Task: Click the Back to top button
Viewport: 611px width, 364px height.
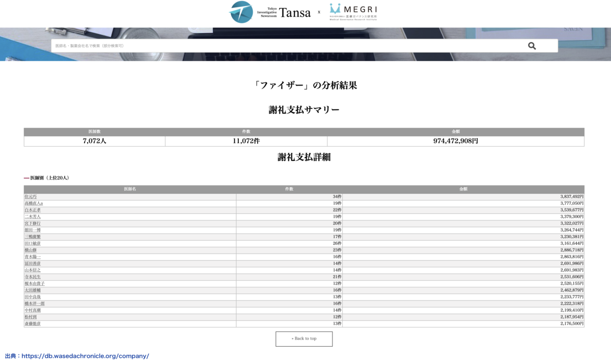Action: [x=304, y=339]
